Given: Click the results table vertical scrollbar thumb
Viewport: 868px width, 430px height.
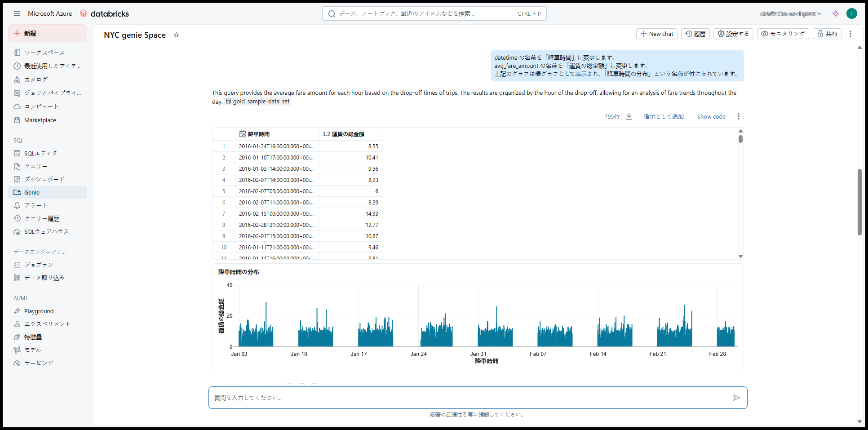Looking at the screenshot, I should click(740, 139).
